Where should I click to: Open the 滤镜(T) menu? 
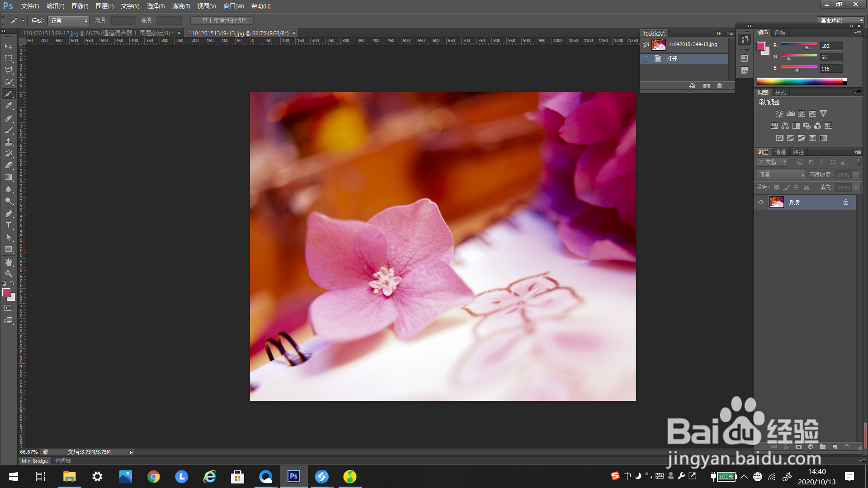(181, 6)
